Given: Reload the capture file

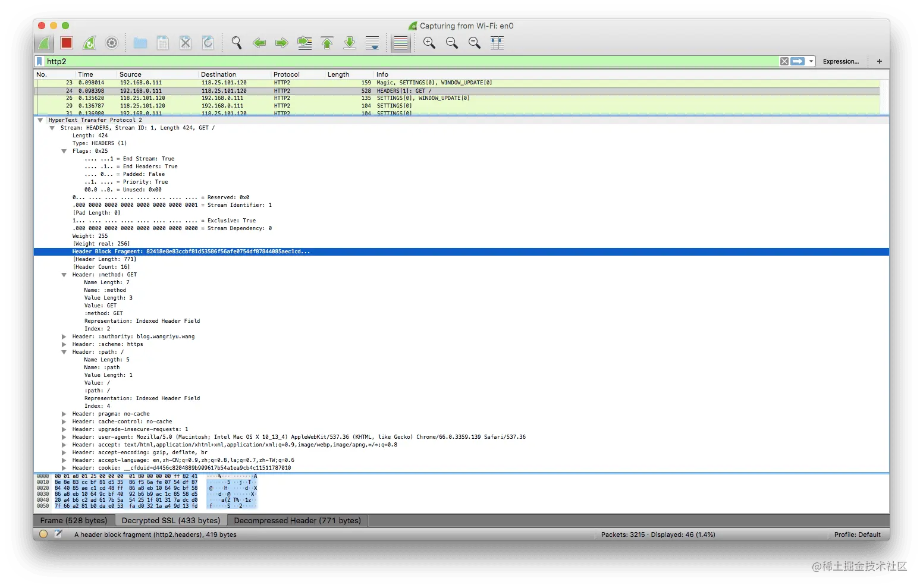Looking at the screenshot, I should [x=208, y=43].
